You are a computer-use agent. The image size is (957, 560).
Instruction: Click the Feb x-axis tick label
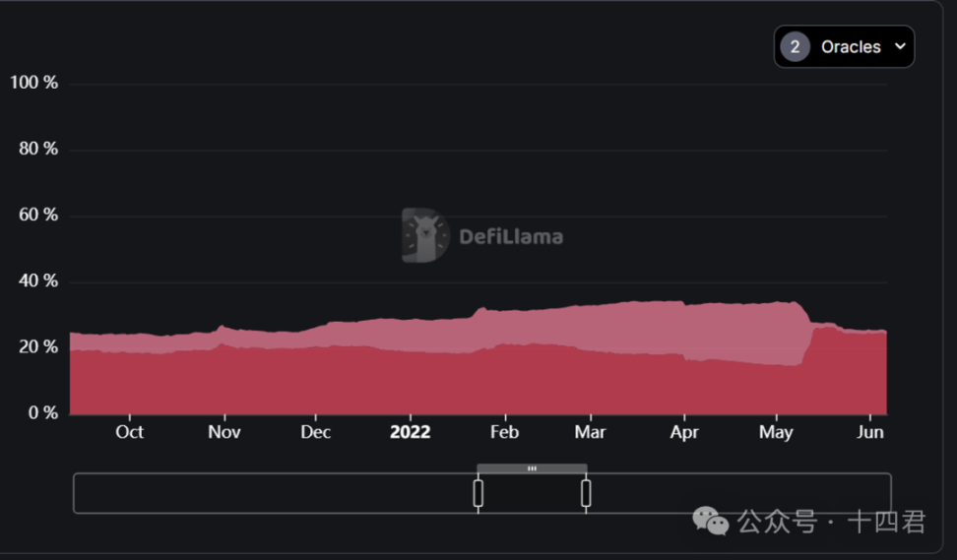pos(504,432)
